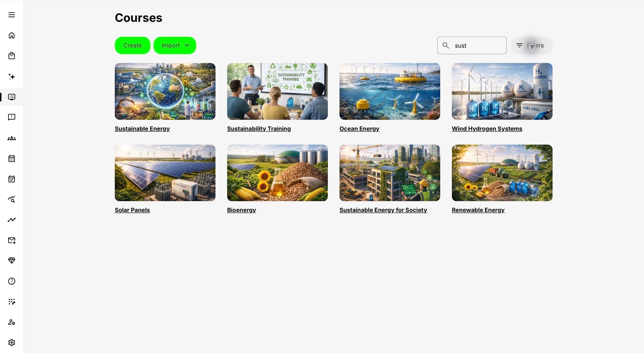Open the Ocean Energy course link
The image size is (644, 353).
pos(359,129)
